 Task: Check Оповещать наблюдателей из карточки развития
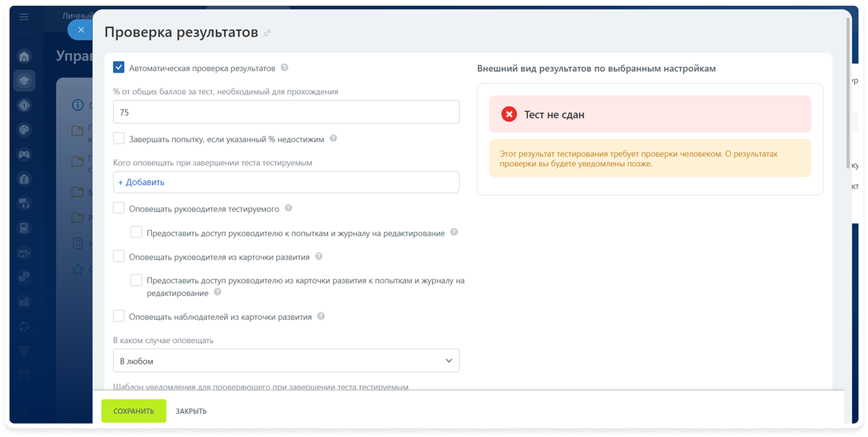coord(119,316)
